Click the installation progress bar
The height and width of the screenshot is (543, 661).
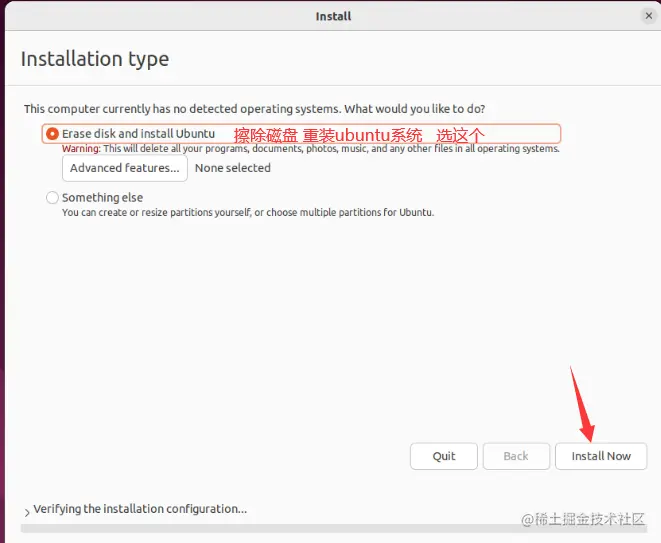[x=334, y=528]
